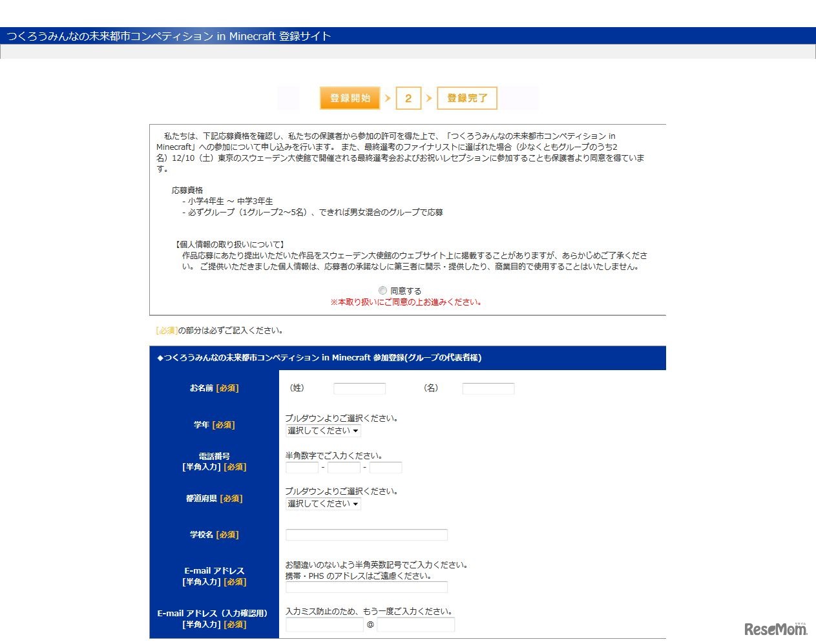Click the 学校名 [必須] label
This screenshot has height=644, width=816.
tap(214, 535)
